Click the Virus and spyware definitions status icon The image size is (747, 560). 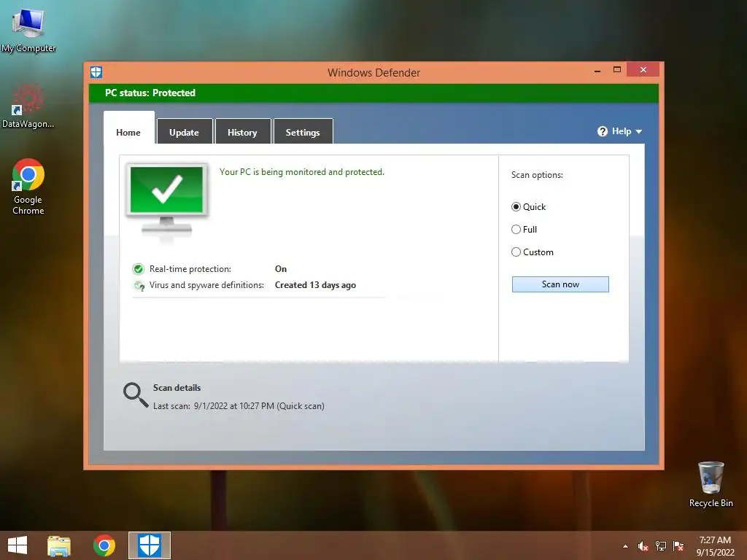[x=139, y=286]
